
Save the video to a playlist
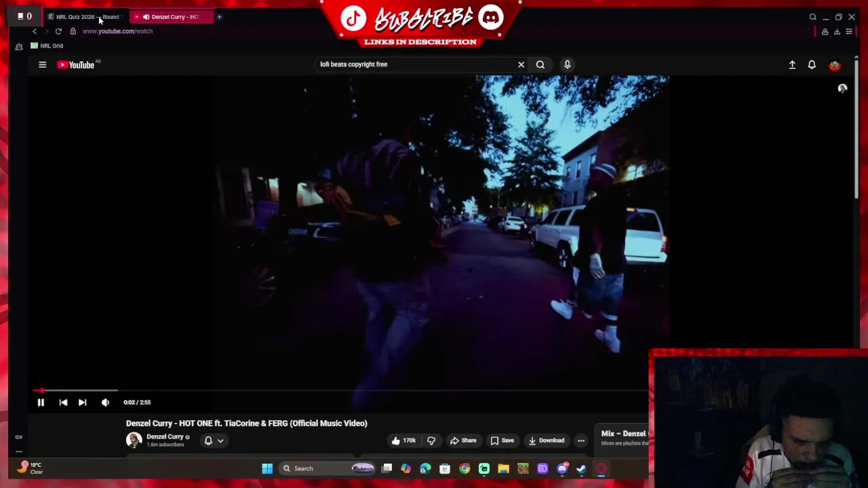pyautogui.click(x=502, y=441)
